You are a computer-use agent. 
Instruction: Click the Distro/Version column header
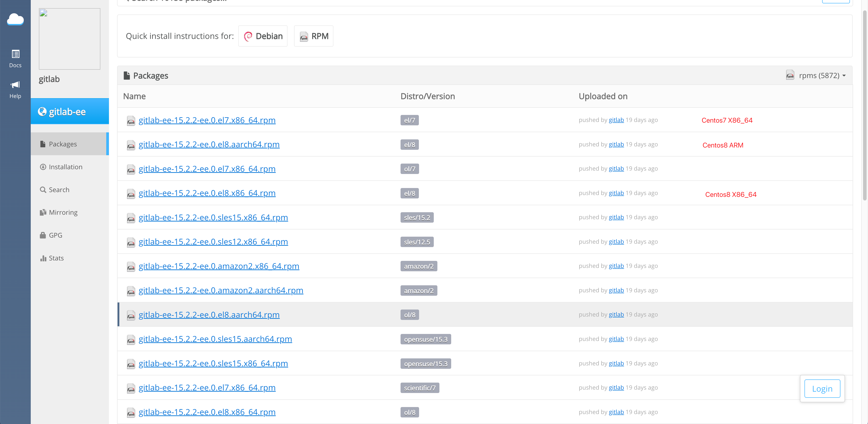coord(427,96)
